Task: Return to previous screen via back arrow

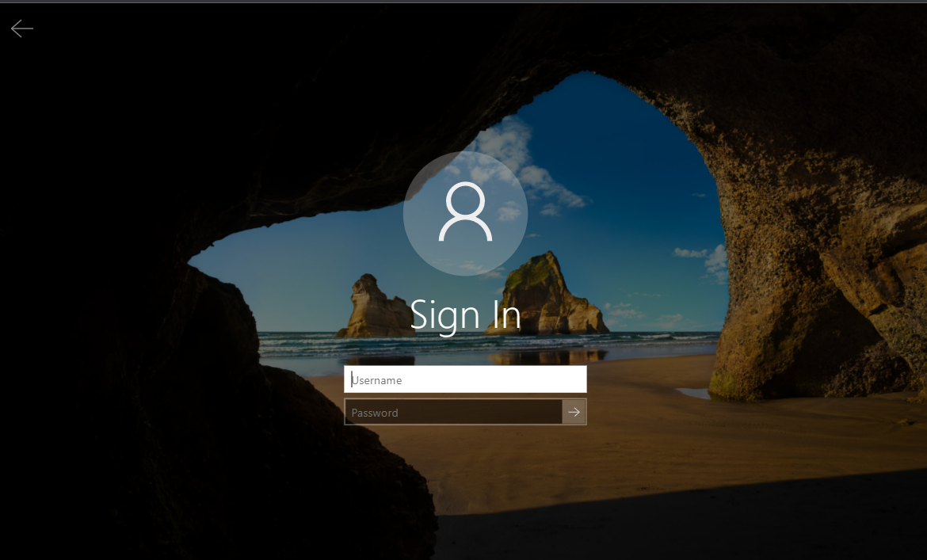Action: [22, 29]
